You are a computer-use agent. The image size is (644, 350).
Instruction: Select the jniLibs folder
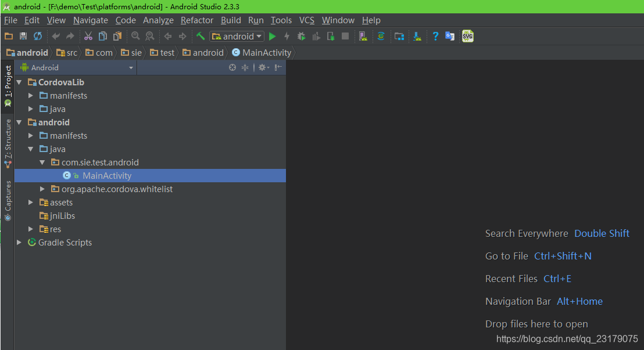click(57, 216)
